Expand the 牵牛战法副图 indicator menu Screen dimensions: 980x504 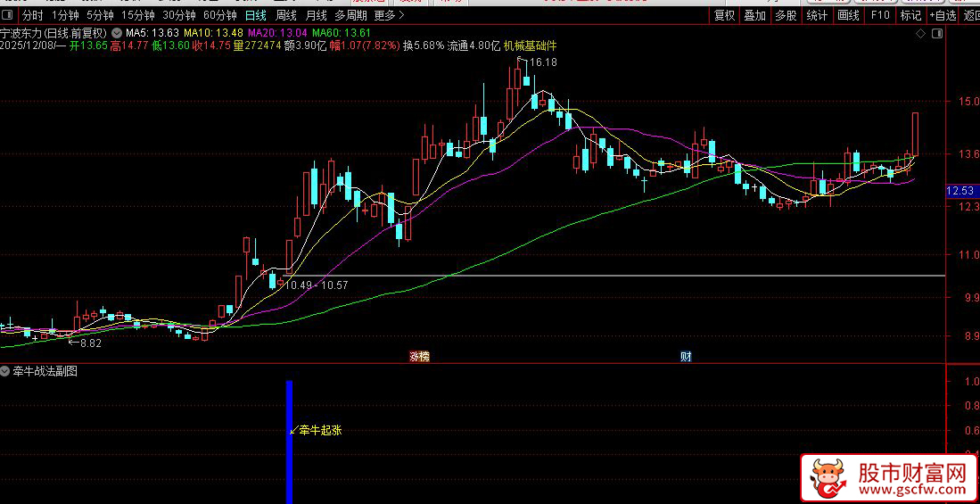[x=5, y=371]
